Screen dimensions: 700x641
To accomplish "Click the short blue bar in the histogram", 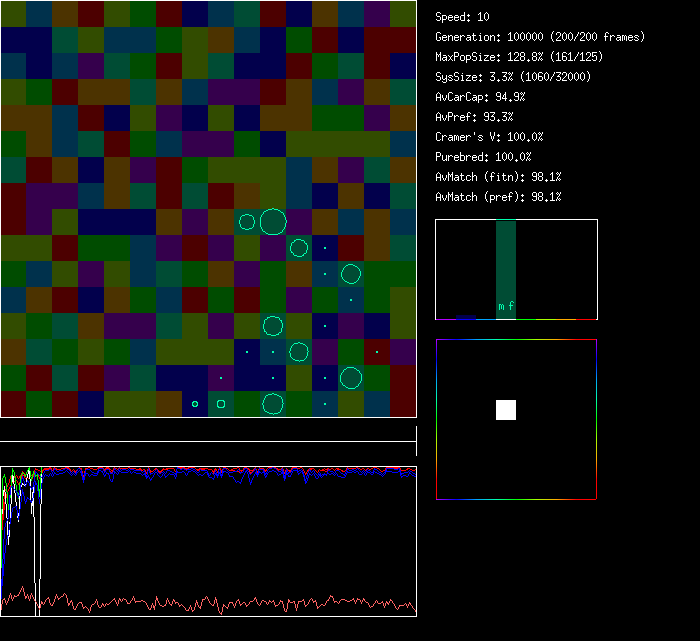I will [465, 317].
